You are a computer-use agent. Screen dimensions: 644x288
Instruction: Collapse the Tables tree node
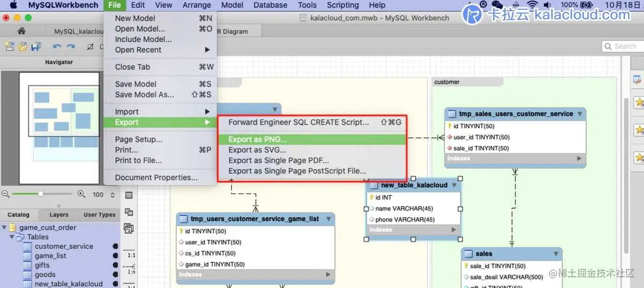pos(12,237)
